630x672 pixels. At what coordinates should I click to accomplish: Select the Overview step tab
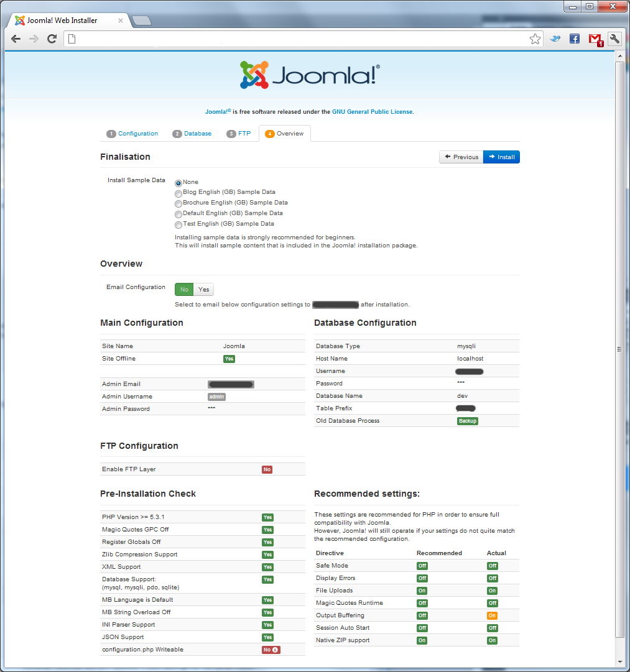click(x=285, y=134)
